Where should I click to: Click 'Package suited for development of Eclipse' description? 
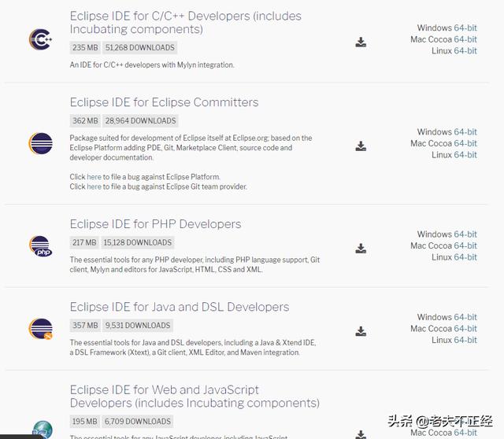[x=191, y=148]
